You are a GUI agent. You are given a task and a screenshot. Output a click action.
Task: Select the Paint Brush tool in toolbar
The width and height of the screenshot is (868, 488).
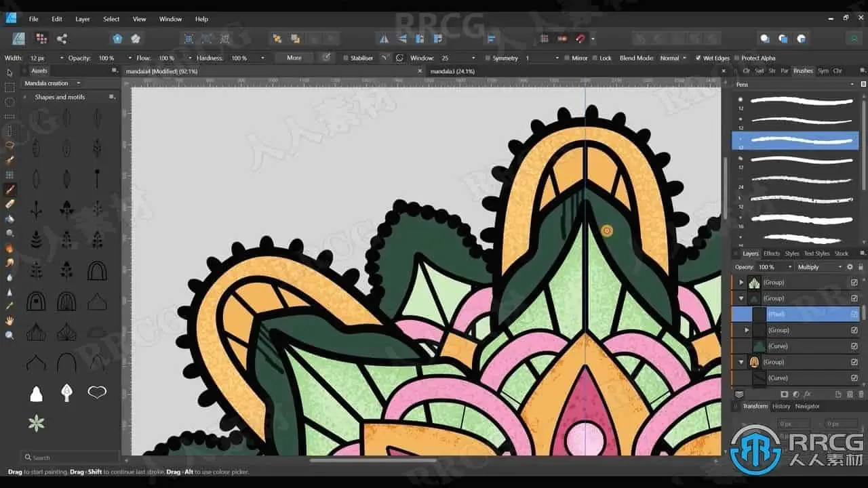click(x=9, y=189)
